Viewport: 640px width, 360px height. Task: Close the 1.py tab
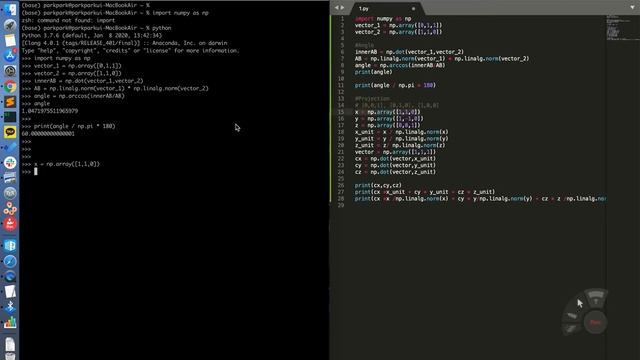[x=413, y=9]
